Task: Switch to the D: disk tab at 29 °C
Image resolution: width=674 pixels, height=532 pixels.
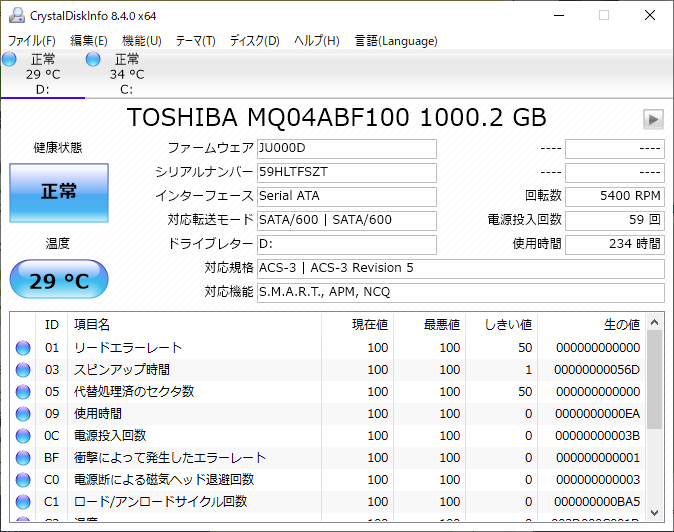Action: (43, 74)
